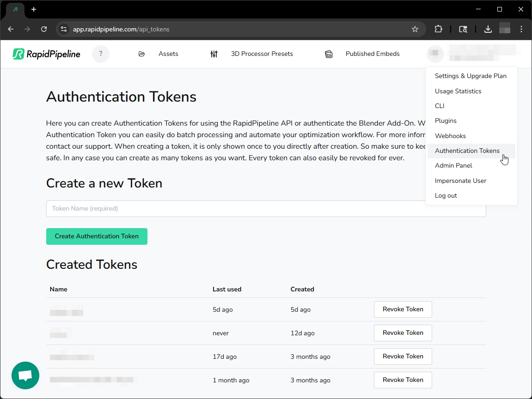Click the '17d ago' cell
The image size is (532, 399).
click(x=224, y=357)
